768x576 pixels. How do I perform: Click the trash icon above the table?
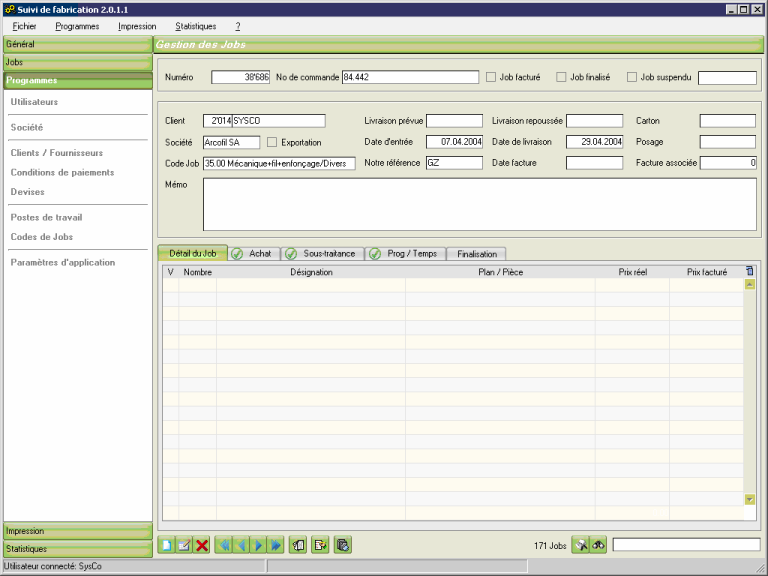750,271
